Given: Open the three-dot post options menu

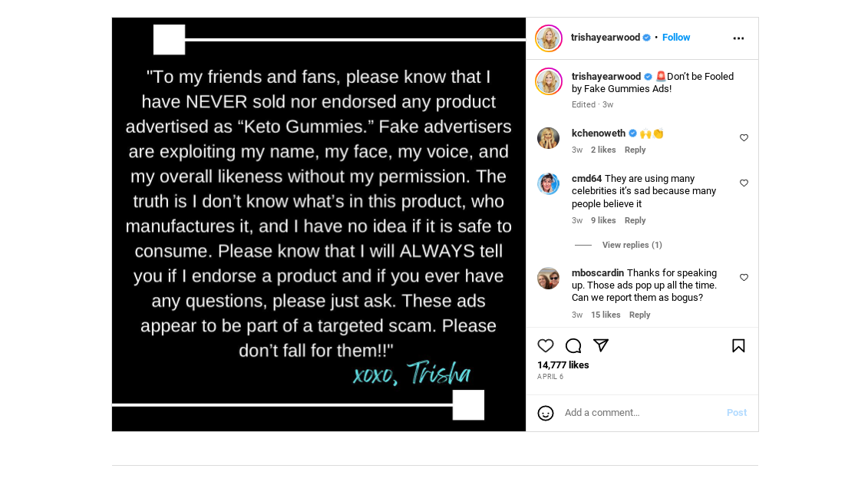Looking at the screenshot, I should 738,38.
